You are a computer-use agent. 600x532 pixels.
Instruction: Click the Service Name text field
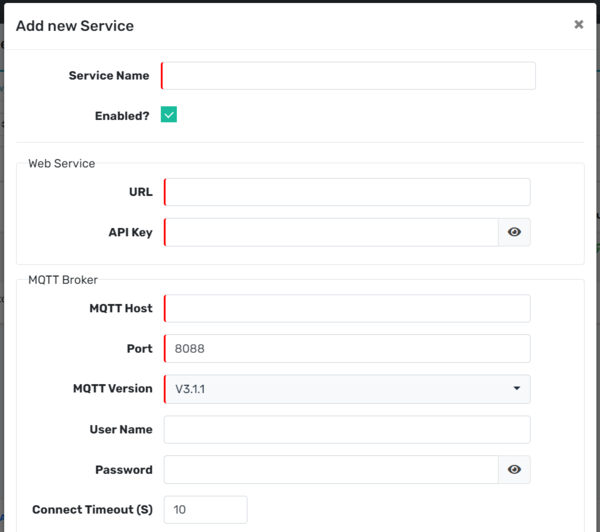click(348, 76)
